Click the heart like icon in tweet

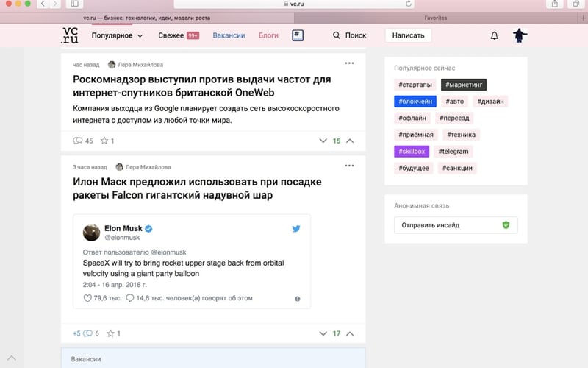click(87, 298)
